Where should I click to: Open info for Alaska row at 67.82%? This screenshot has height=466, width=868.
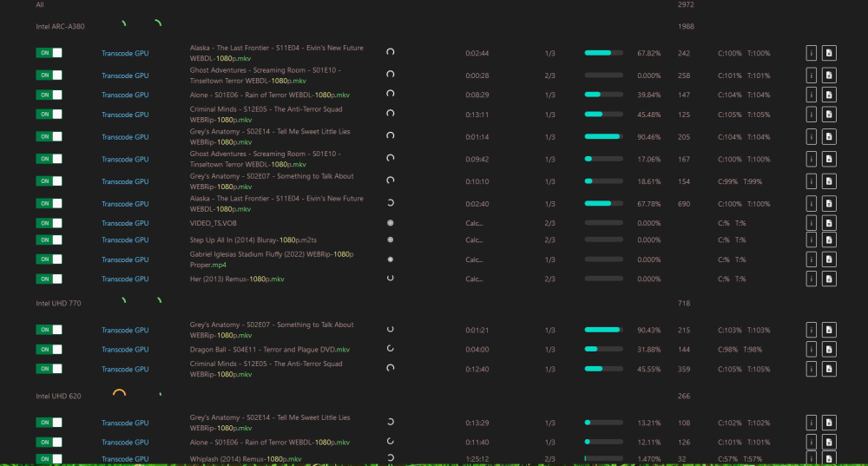811,53
